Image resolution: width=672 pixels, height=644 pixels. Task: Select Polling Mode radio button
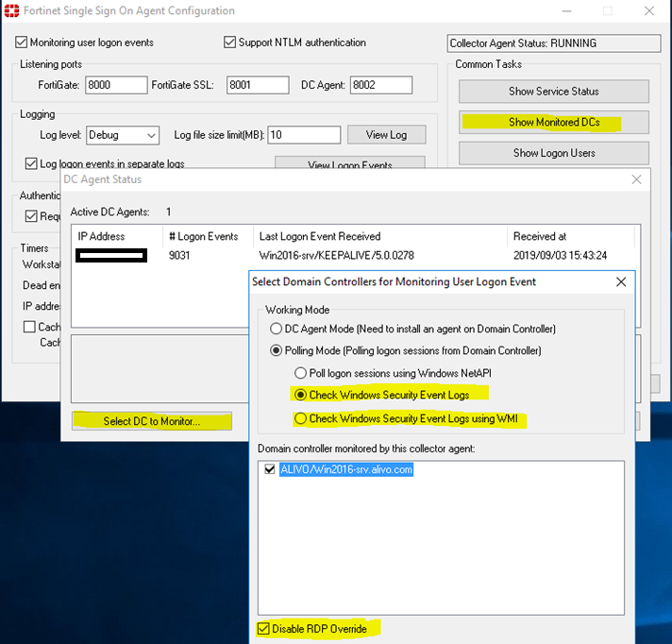pos(276,350)
